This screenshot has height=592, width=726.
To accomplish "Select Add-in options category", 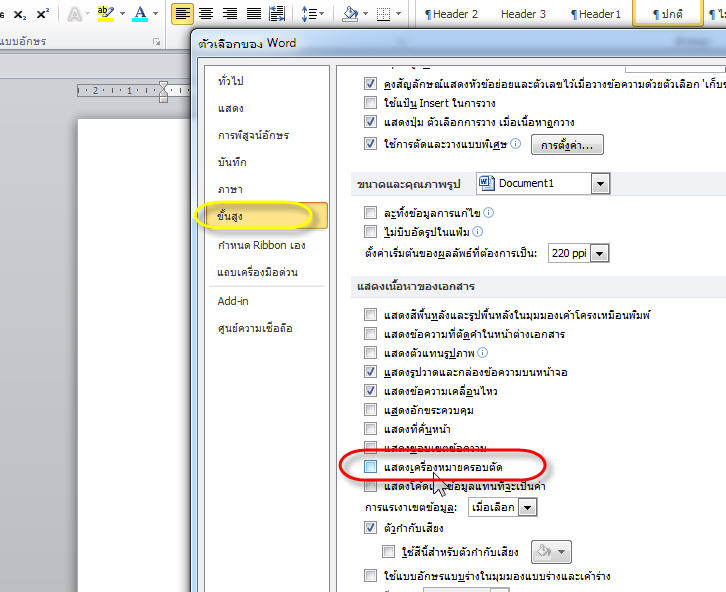I will click(x=266, y=301).
